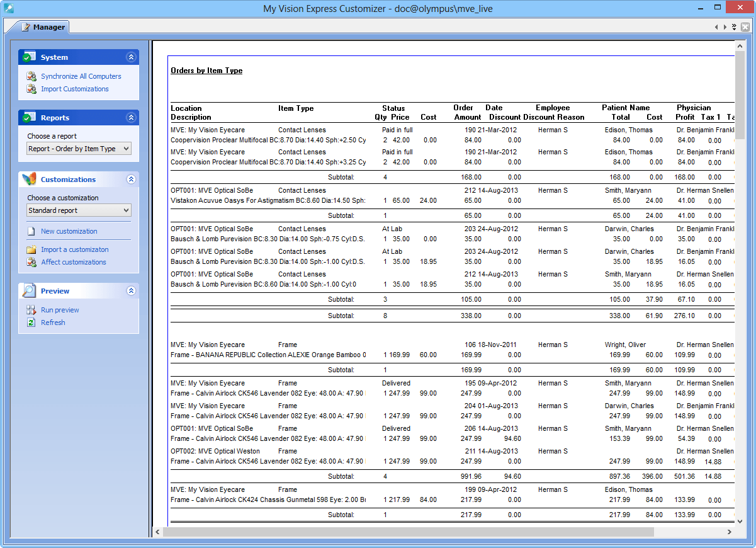The width and height of the screenshot is (756, 548).
Task: Collapse the Preview section
Action: coord(131,290)
